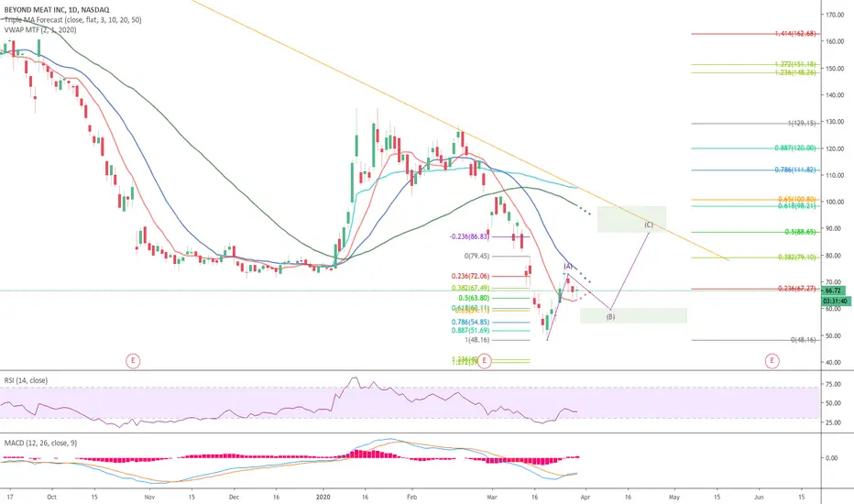Select the orange descending trendline
This screenshot has height=504, width=854.
point(460,130)
